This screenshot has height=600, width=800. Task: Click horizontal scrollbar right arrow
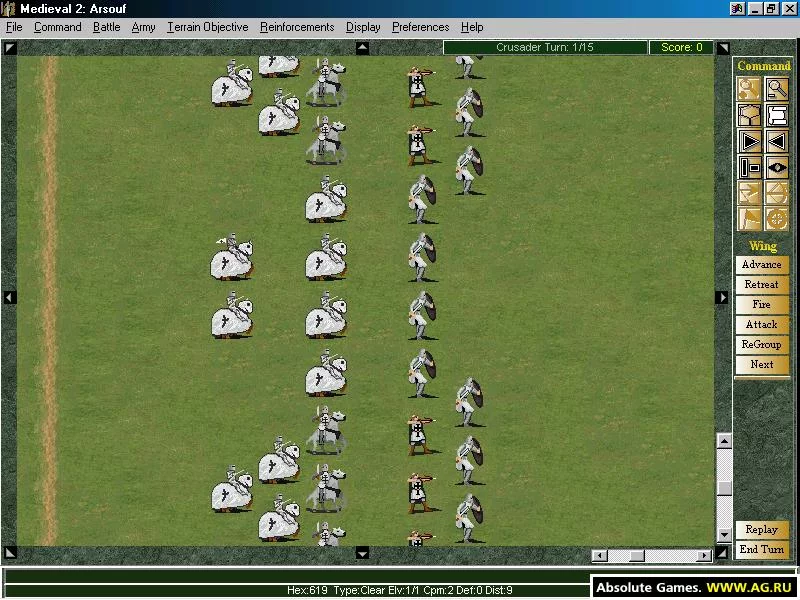[x=704, y=555]
